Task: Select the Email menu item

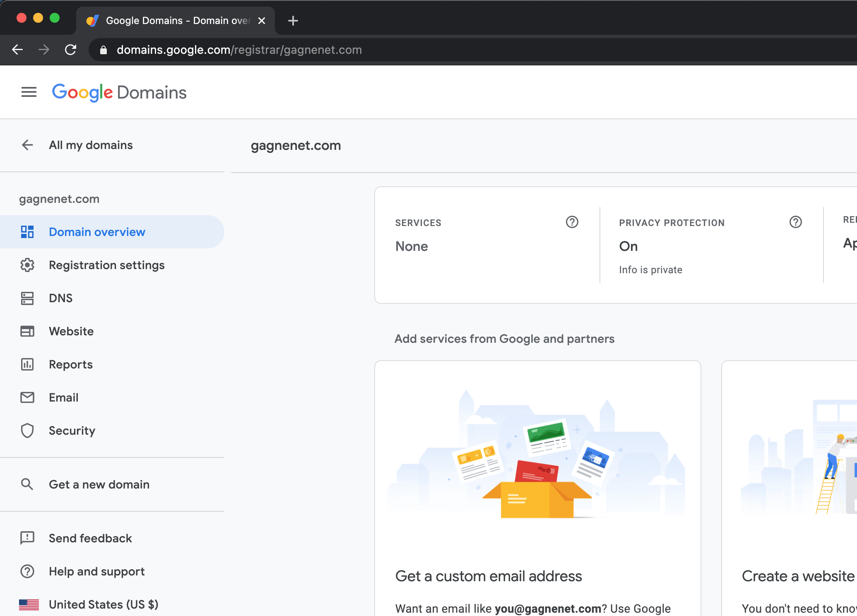Action: click(x=64, y=398)
